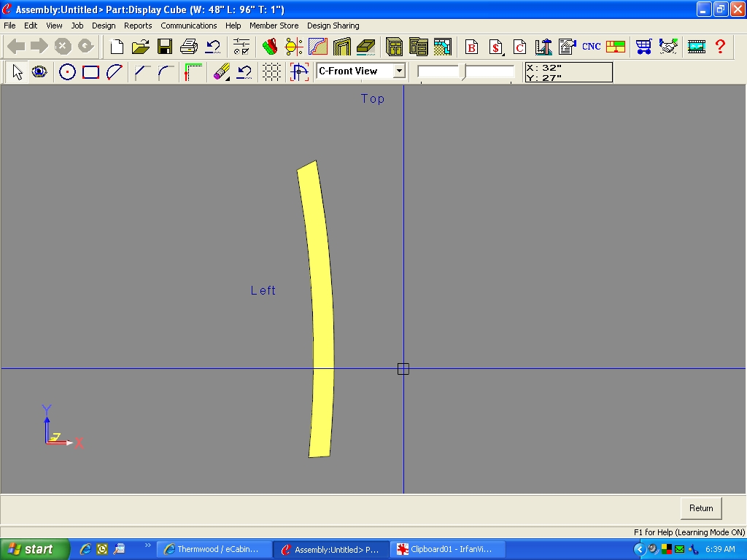Open the View menu

[x=54, y=26]
